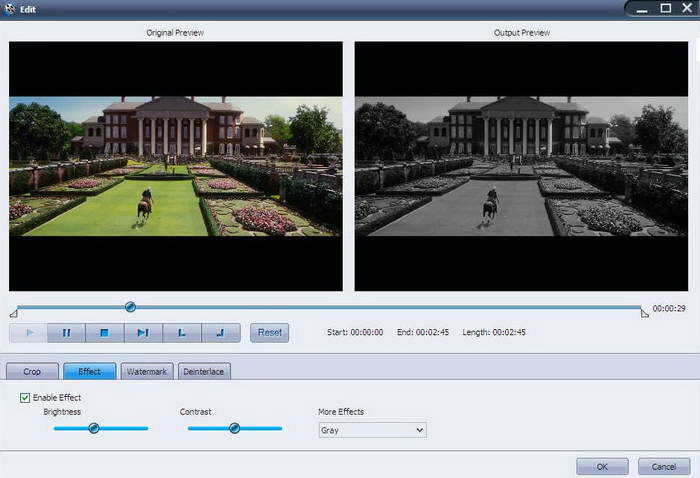700x478 pixels.
Task: Click the timeline playhead knob
Action: pos(130,307)
